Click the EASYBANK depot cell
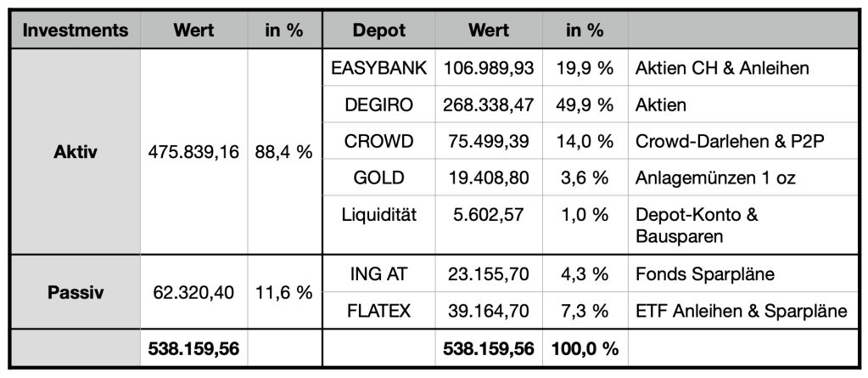The width and height of the screenshot is (868, 378). [378, 68]
